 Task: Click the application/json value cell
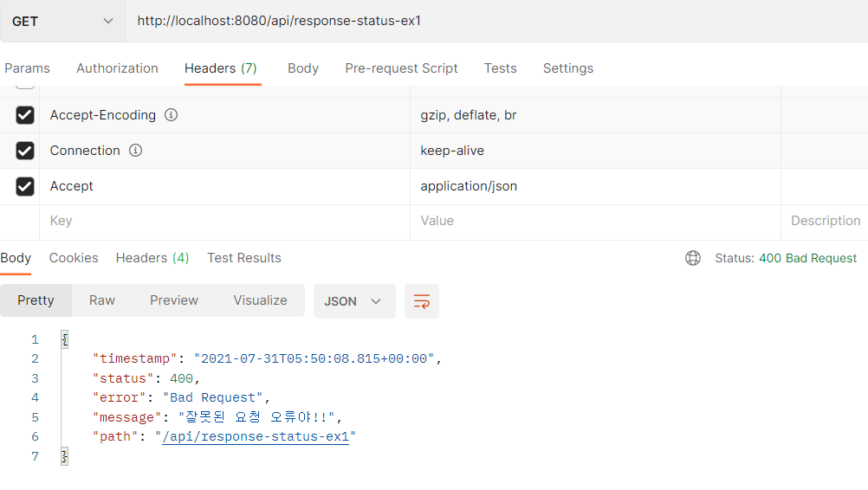595,186
